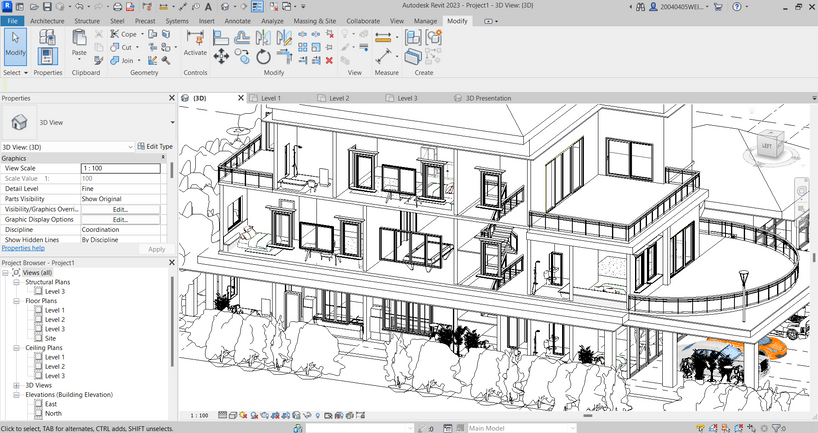Select the Trim/Extend to Corner tool
818x433 pixels.
(284, 56)
